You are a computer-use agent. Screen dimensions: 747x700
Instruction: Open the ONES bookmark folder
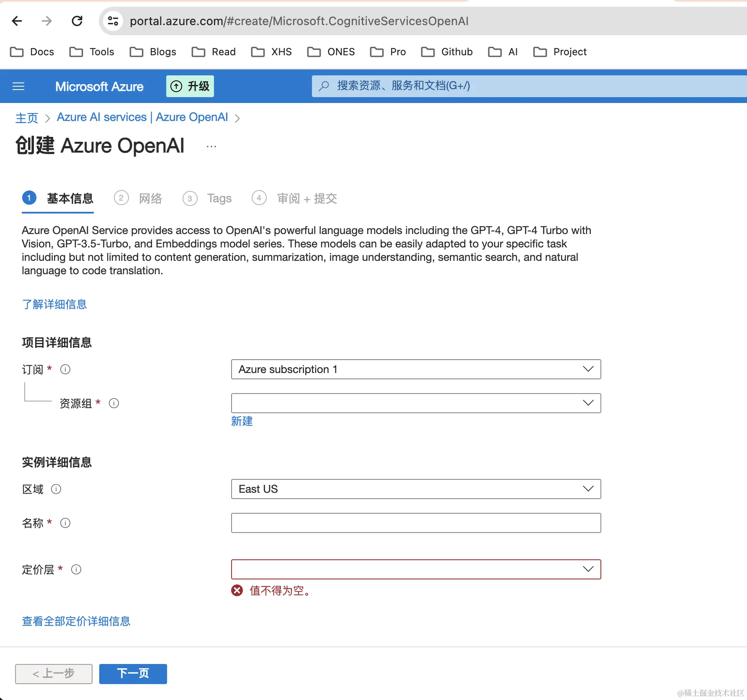331,52
